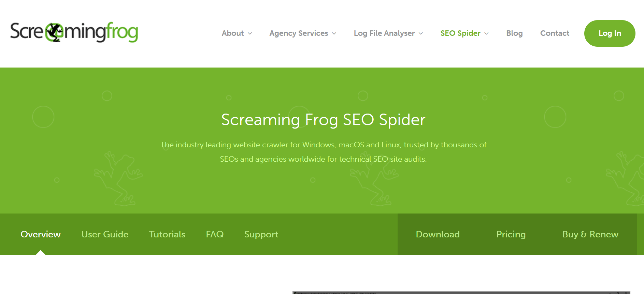The width and height of the screenshot is (644, 294).
Task: Open the User Guide tab
Action: coord(105,234)
